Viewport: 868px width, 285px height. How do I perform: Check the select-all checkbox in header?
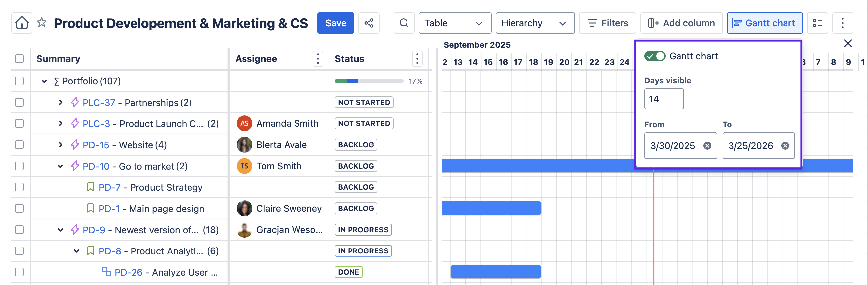19,59
